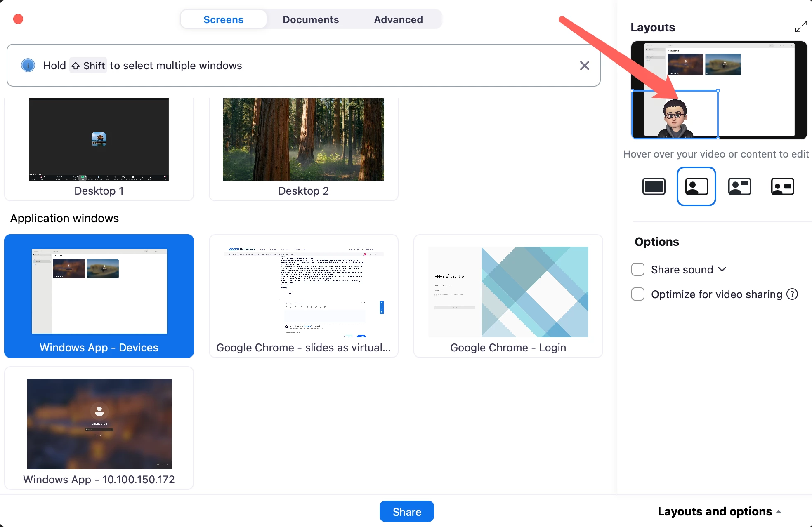Select the Screens tab
The image size is (812, 527).
[223, 19]
